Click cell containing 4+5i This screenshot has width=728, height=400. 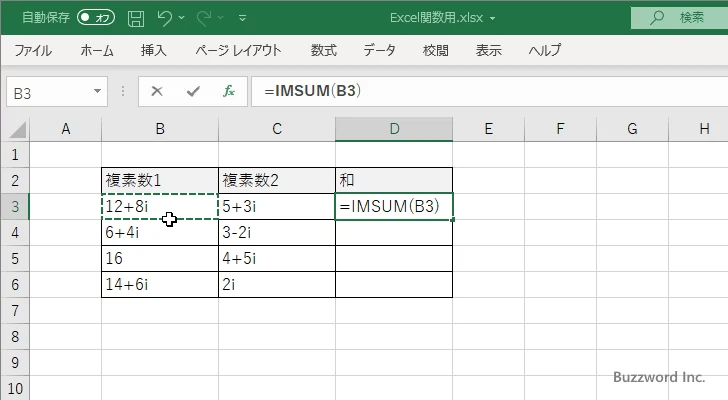tap(277, 258)
